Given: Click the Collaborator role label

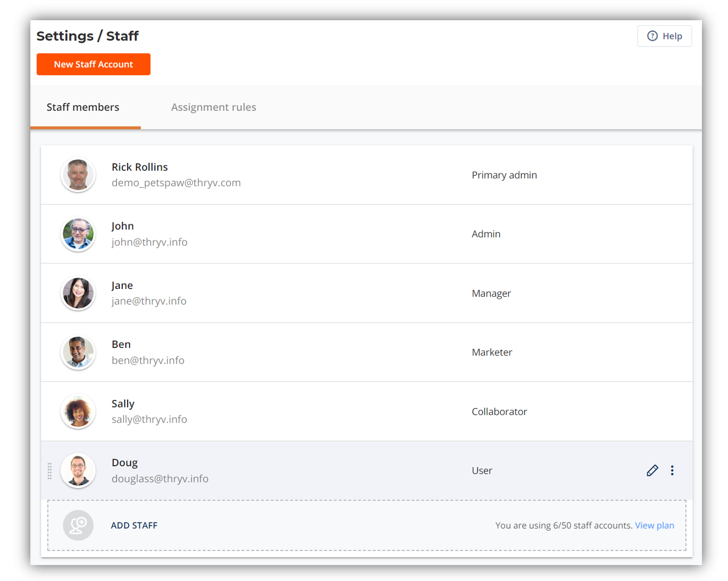Looking at the screenshot, I should 499,412.
